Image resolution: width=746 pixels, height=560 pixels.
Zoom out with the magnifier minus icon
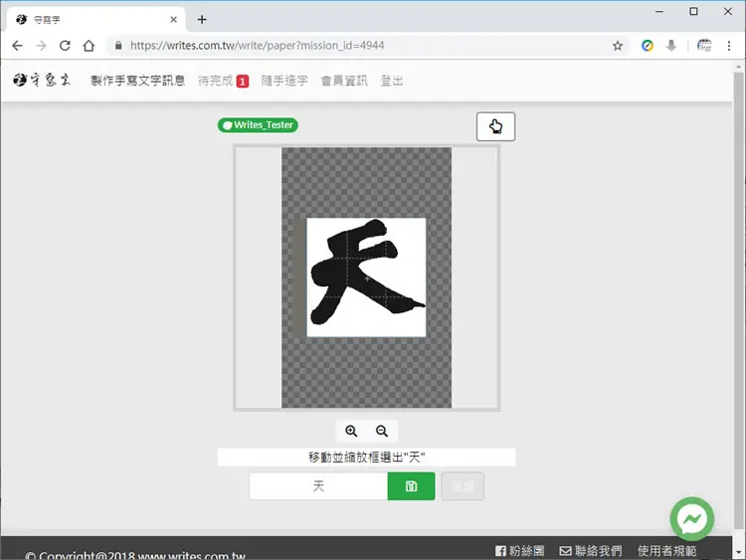click(x=382, y=431)
